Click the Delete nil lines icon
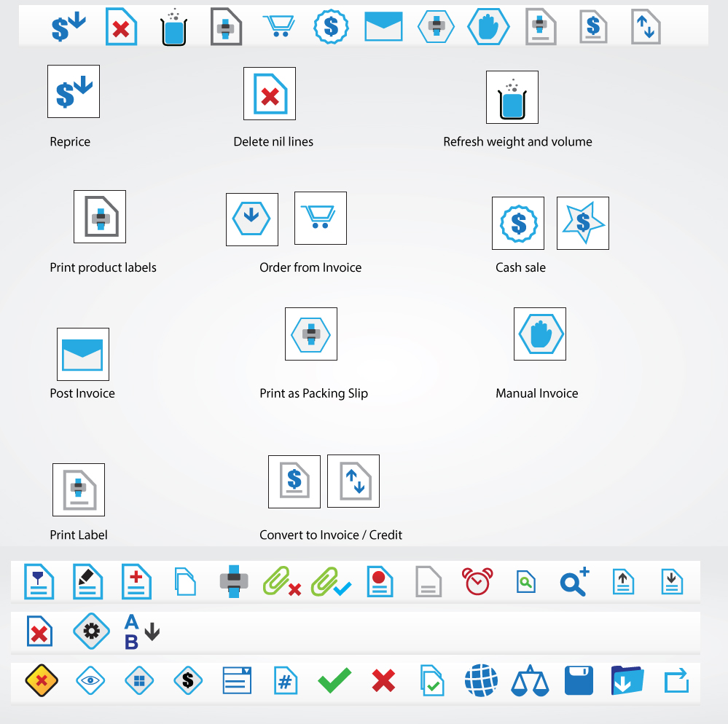The image size is (728, 724). [x=269, y=93]
